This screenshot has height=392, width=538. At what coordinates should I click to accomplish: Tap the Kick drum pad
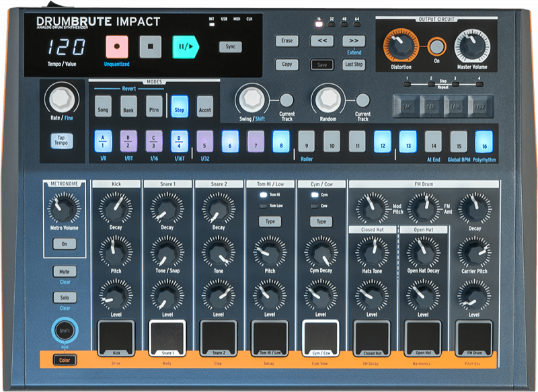coord(116,336)
